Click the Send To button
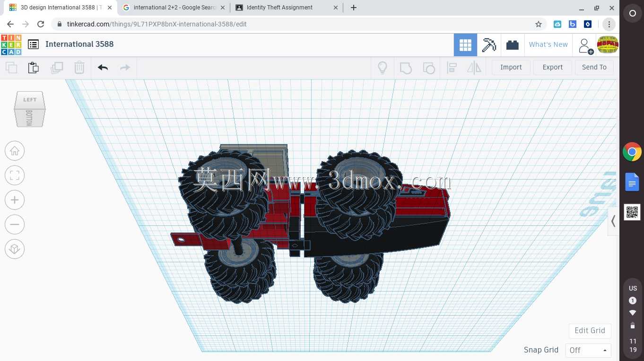 point(594,67)
